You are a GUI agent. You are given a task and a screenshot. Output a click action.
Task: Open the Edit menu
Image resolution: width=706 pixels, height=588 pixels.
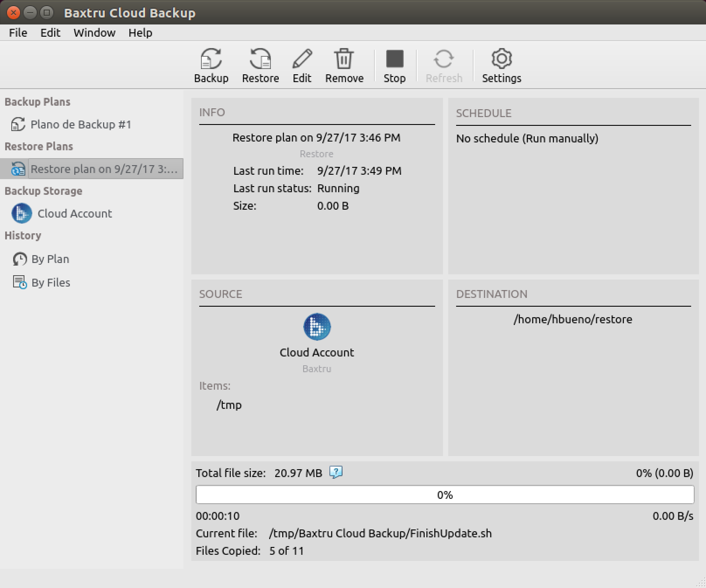(x=50, y=33)
